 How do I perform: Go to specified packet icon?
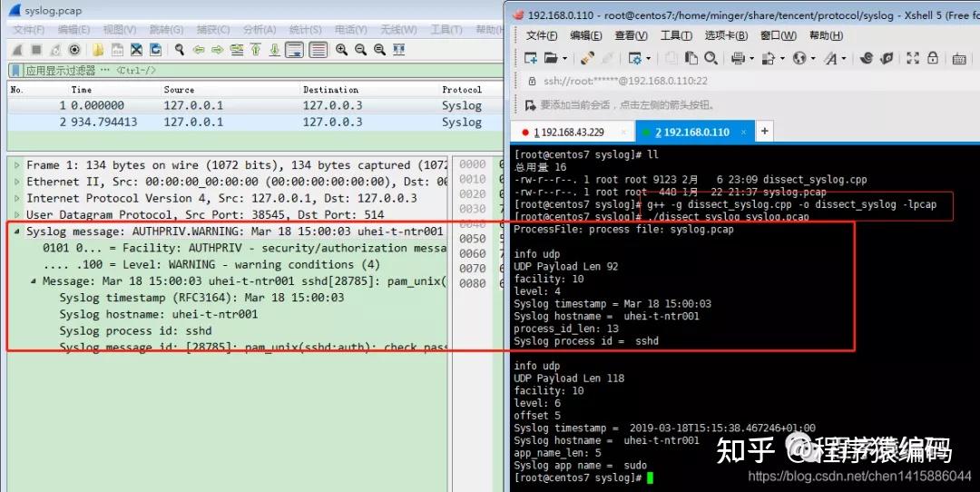(236, 50)
